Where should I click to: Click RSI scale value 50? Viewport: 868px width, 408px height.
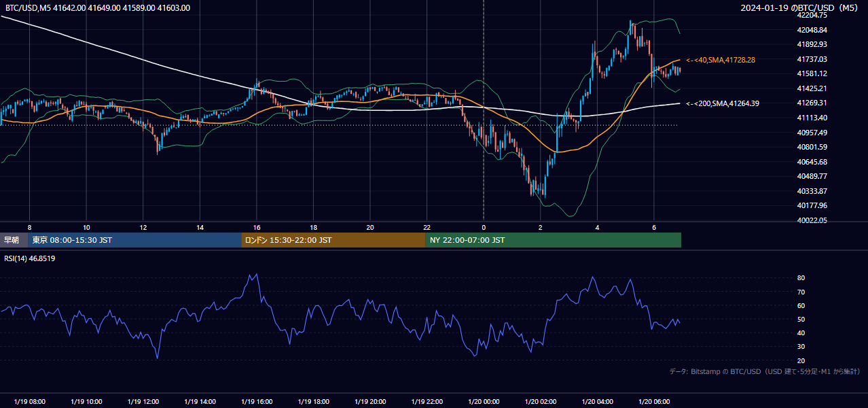801,319
